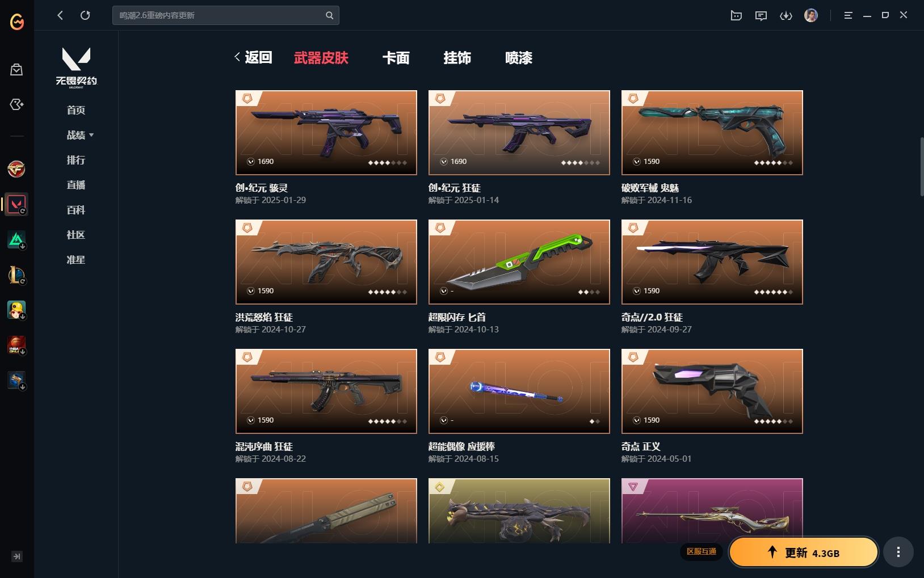Switch to the 卡面 tab
The image size is (924, 578).
(396, 58)
